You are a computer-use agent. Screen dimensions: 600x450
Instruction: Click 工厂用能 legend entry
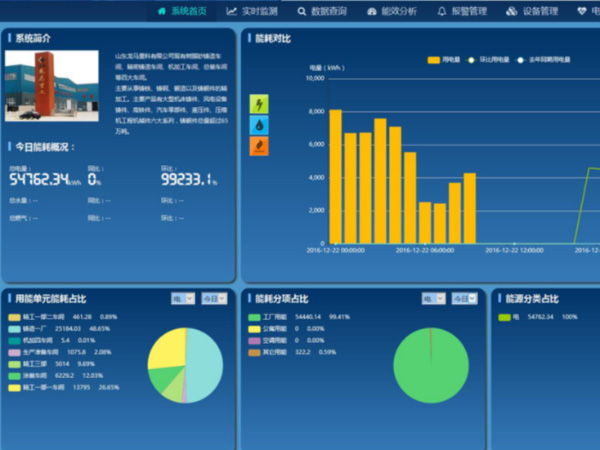276,316
